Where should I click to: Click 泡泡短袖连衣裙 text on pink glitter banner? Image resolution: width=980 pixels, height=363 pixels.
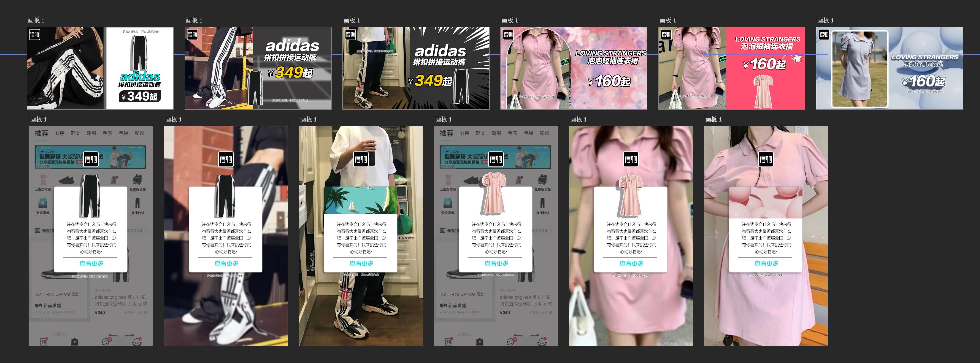(x=613, y=61)
